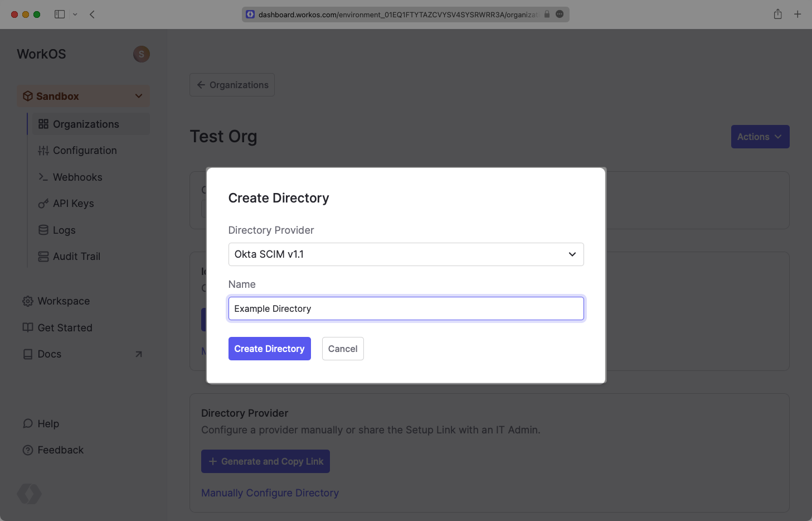Cancel the Create Directory dialog

[x=343, y=349]
